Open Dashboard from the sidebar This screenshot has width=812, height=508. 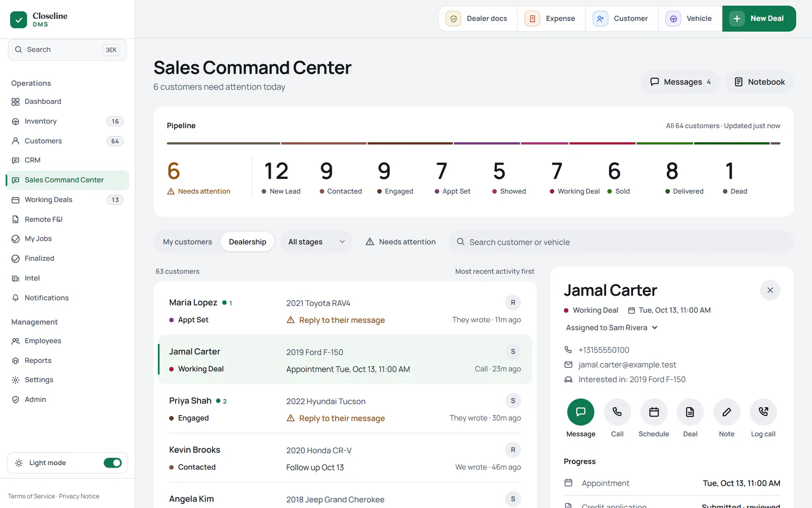coord(67,102)
